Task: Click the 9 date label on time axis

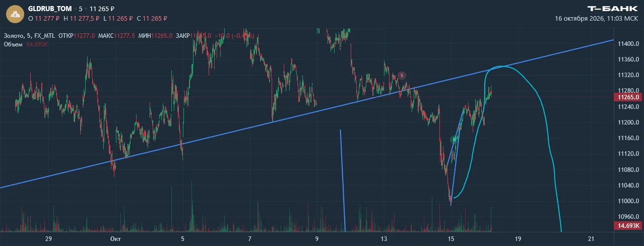Action: 316,239
